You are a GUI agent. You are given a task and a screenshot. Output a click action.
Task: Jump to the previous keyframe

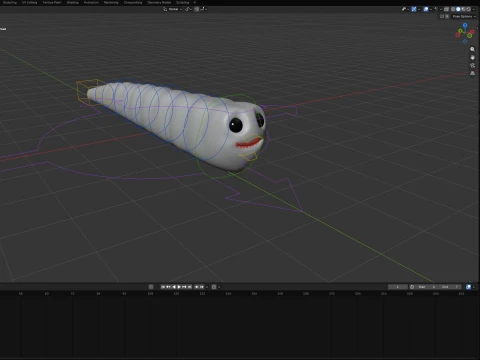pos(168,287)
